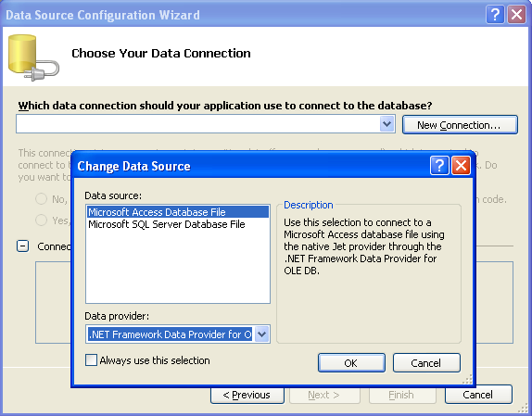Select Microsoft Access Database File
532x416 pixels.
178,212
